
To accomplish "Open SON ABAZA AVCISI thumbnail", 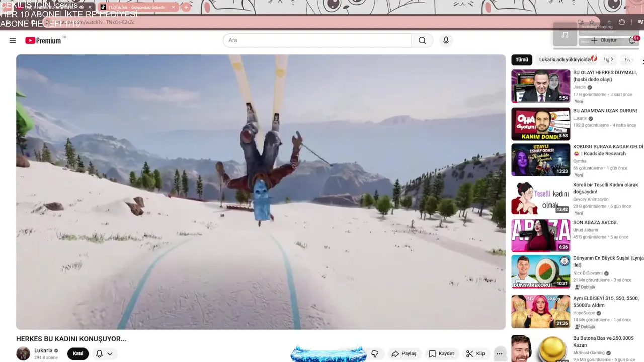I will tap(541, 235).
